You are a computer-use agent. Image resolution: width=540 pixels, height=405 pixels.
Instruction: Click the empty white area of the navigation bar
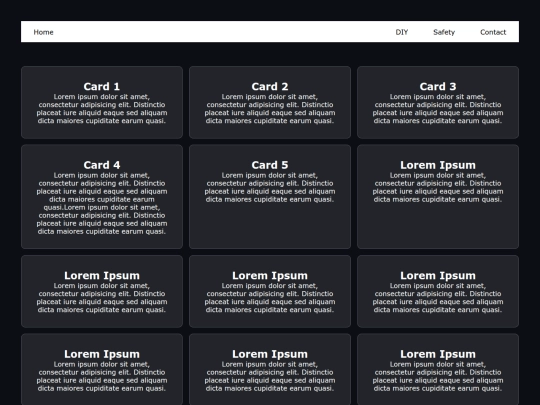click(x=224, y=32)
